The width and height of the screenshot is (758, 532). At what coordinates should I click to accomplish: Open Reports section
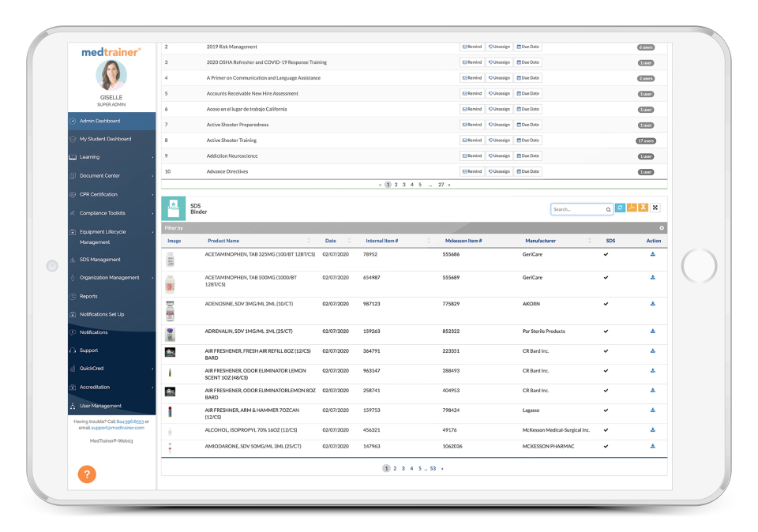(x=111, y=296)
